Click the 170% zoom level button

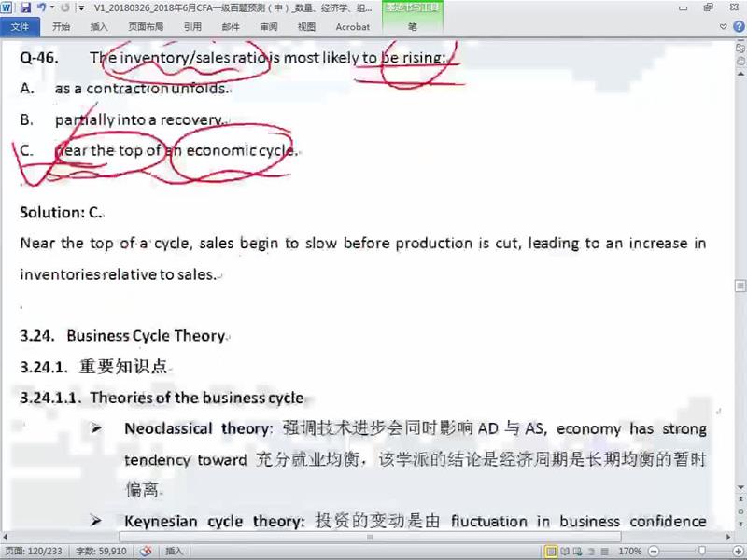[x=629, y=552]
